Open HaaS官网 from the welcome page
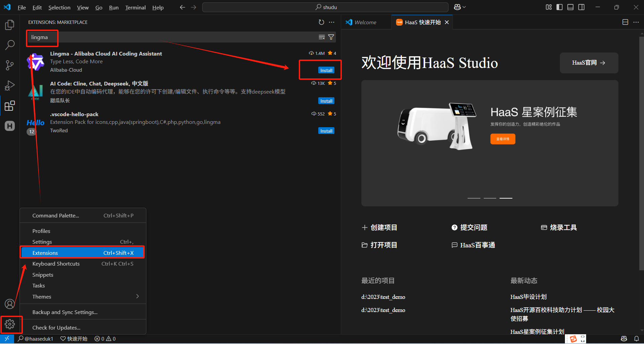 (x=588, y=63)
